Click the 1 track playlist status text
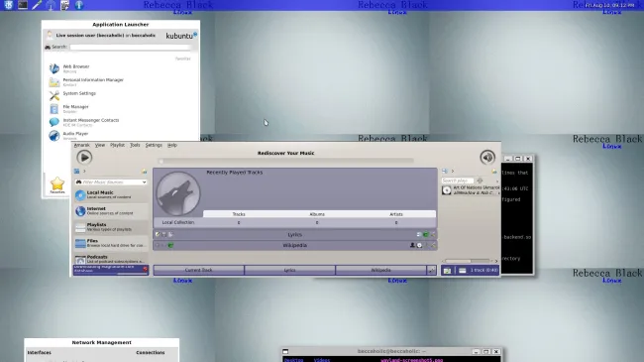The image size is (644, 362). point(484,271)
